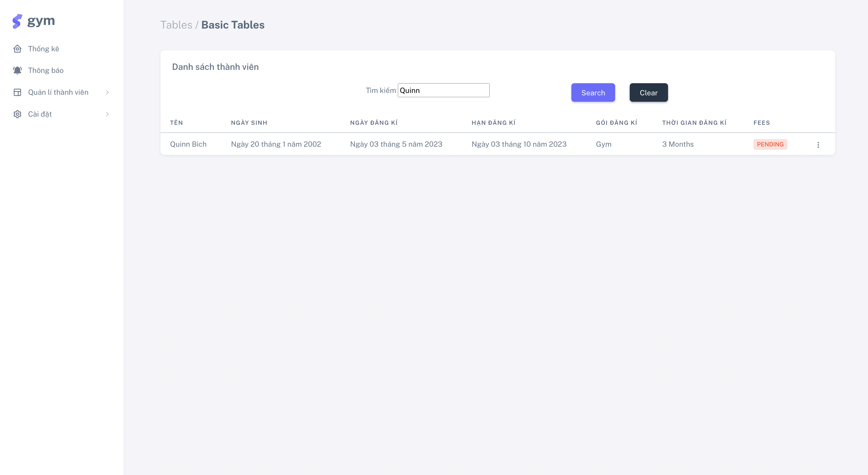The width and height of the screenshot is (868, 475).
Task: Select the Quản lí thành viên table icon
Action: point(17,92)
